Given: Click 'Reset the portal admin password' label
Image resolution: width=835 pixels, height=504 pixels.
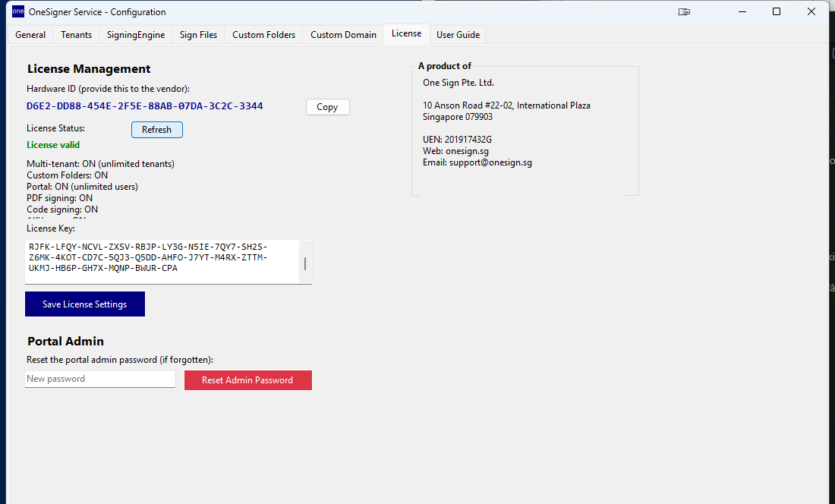Looking at the screenshot, I should tap(120, 360).
